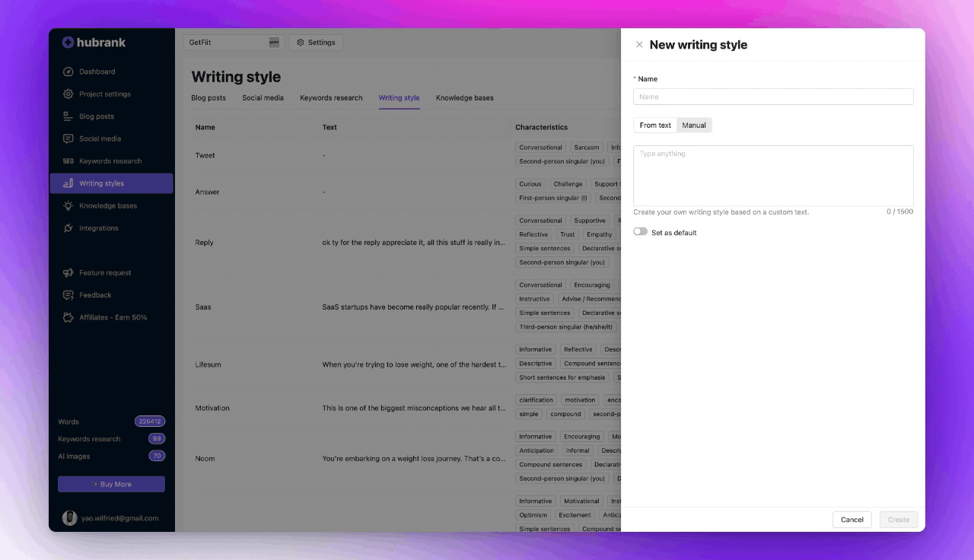Select the From text option
The width and height of the screenshot is (974, 560).
point(655,126)
